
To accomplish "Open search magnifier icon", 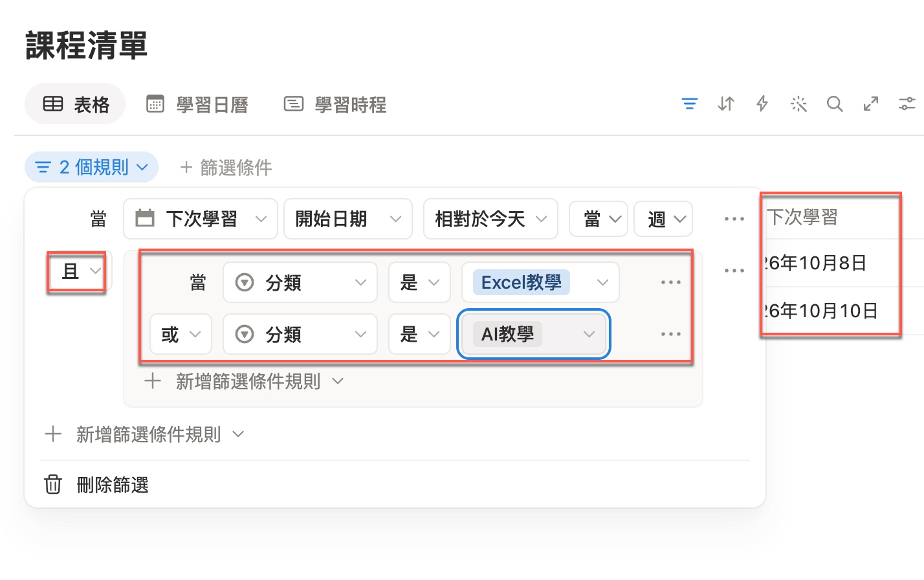I will point(835,104).
